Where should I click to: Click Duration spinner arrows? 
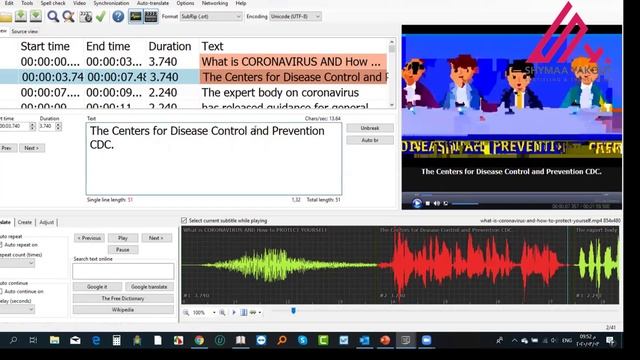click(58, 127)
